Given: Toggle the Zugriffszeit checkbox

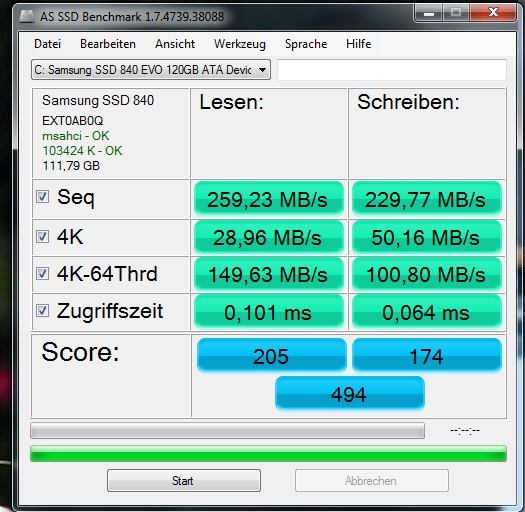Looking at the screenshot, I should click(43, 310).
